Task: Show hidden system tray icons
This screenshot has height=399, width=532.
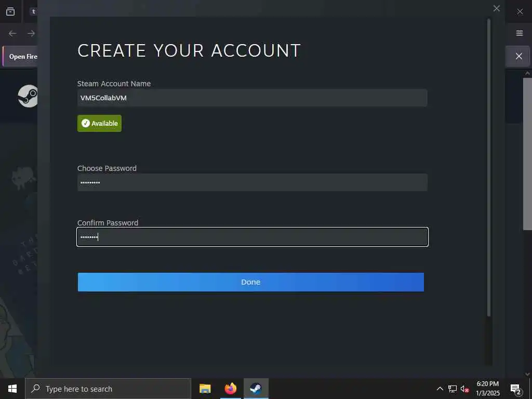Action: 440,389
